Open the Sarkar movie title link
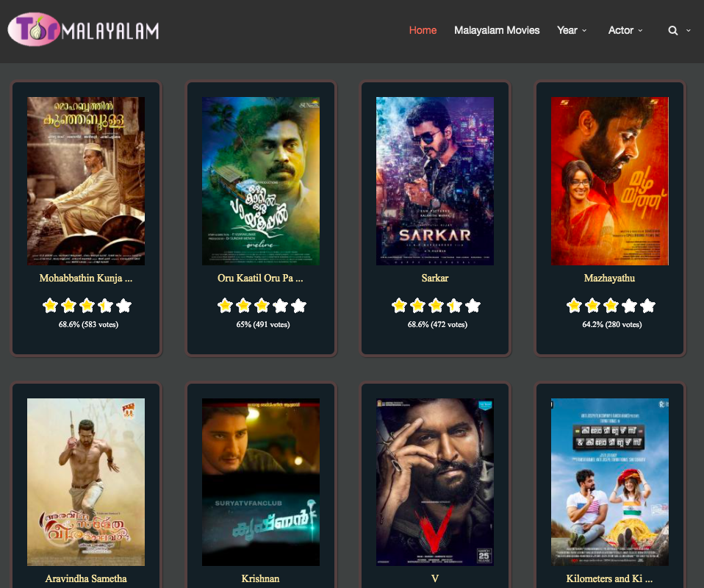Viewport: 704px width, 588px height. point(435,279)
